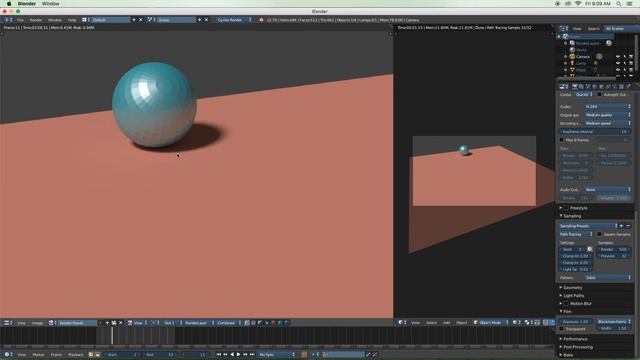Enable the Motion Blur checkbox
The image size is (640, 360).
click(x=567, y=304)
